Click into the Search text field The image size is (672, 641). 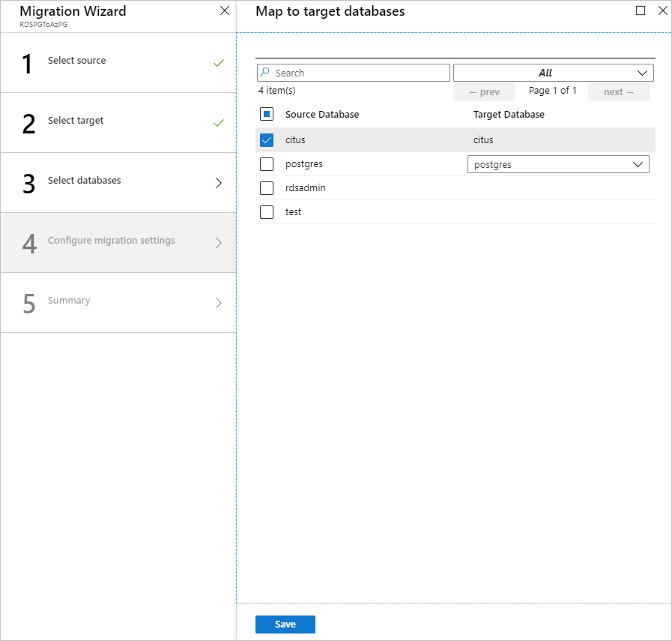pyautogui.click(x=360, y=73)
